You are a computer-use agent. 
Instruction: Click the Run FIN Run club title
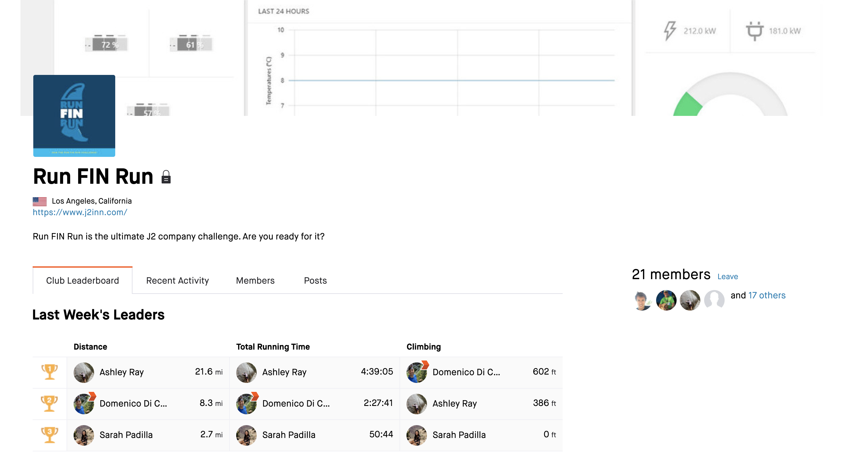93,176
